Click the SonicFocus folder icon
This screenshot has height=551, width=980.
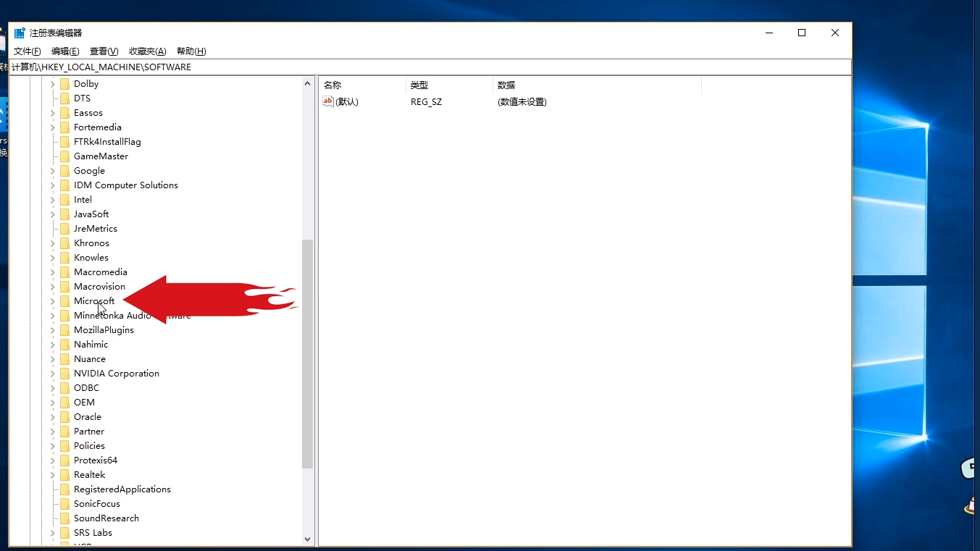click(x=64, y=504)
